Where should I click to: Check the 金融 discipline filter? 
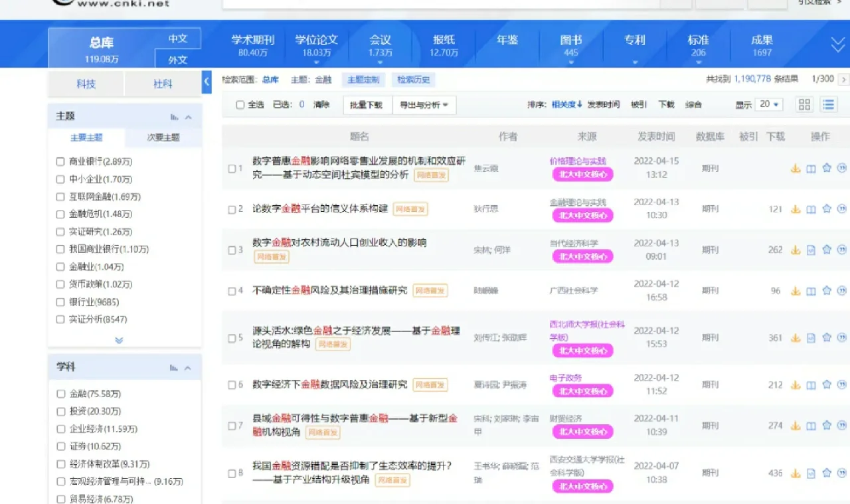pos(61,393)
